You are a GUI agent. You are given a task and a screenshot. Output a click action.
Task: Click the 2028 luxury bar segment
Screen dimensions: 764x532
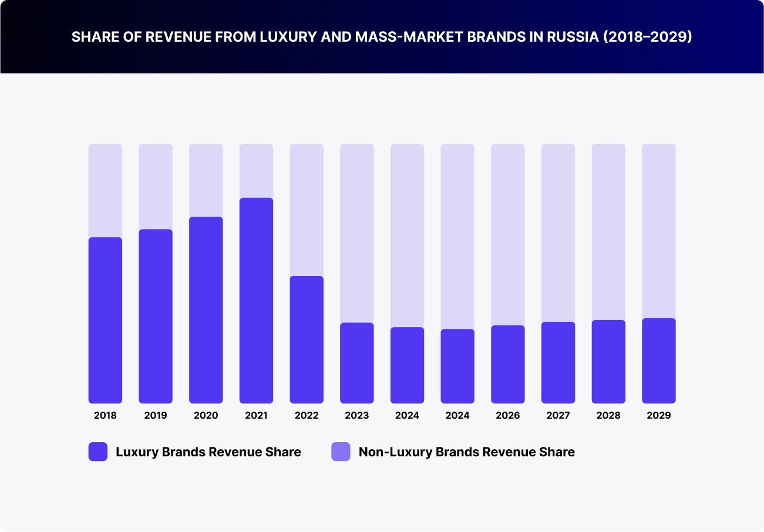click(608, 361)
